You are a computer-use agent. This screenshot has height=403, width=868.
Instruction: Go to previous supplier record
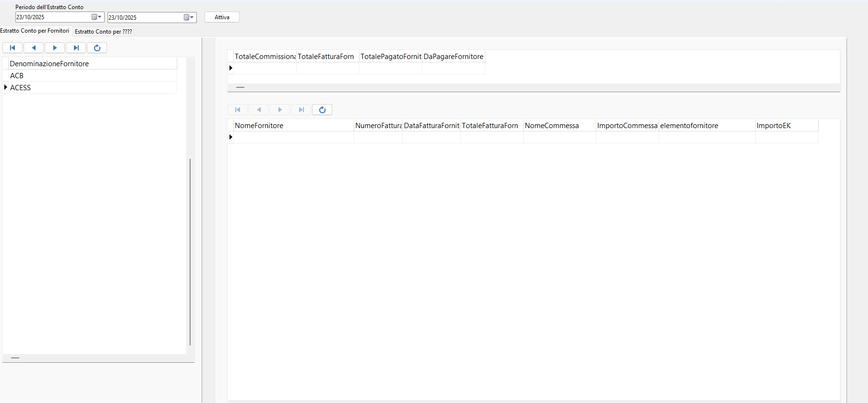click(x=34, y=48)
